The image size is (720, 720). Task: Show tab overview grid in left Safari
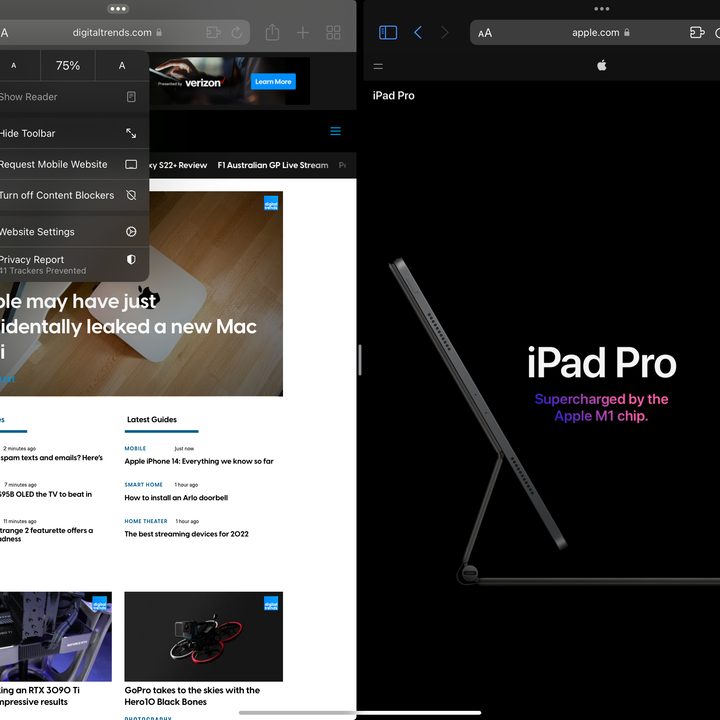coord(333,33)
